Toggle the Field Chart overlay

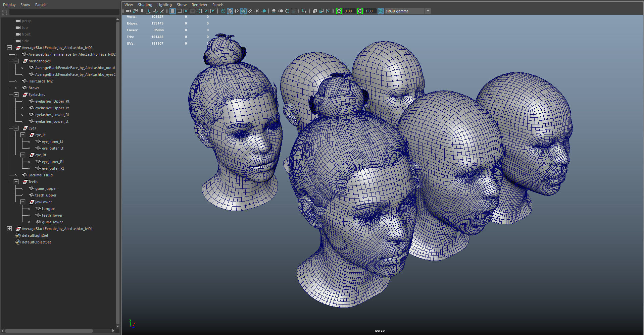[x=199, y=11]
